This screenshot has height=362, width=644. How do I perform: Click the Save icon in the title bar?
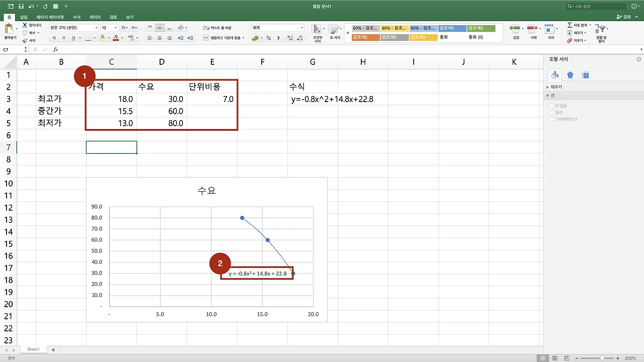[21, 7]
